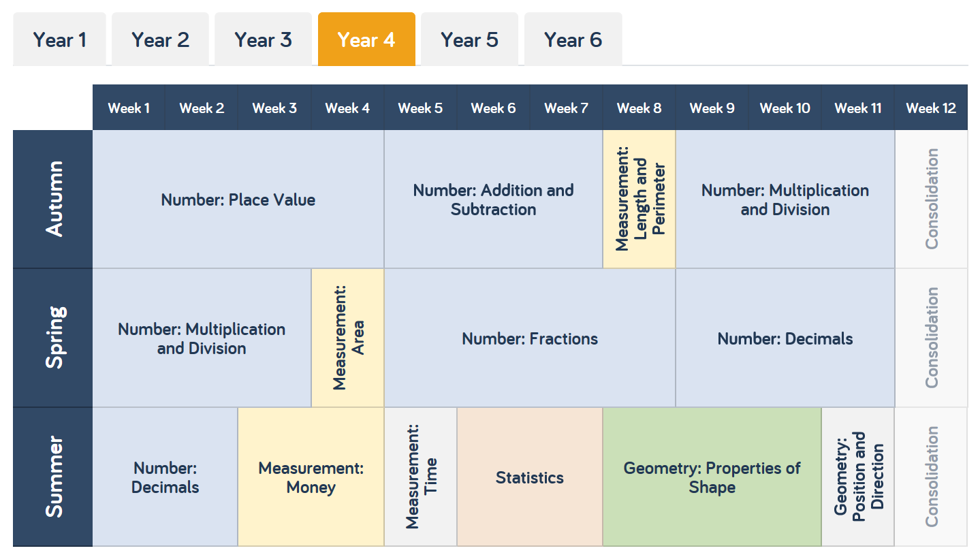Select the Measurement: Area block
The image size is (980, 557).
coord(347,337)
